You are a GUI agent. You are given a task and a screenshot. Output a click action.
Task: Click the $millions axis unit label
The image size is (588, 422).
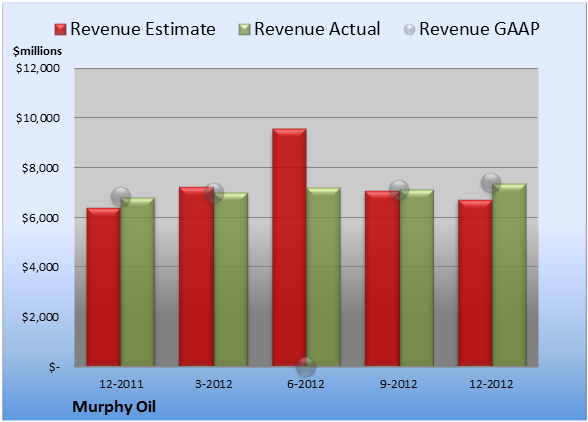pyautogui.click(x=38, y=51)
